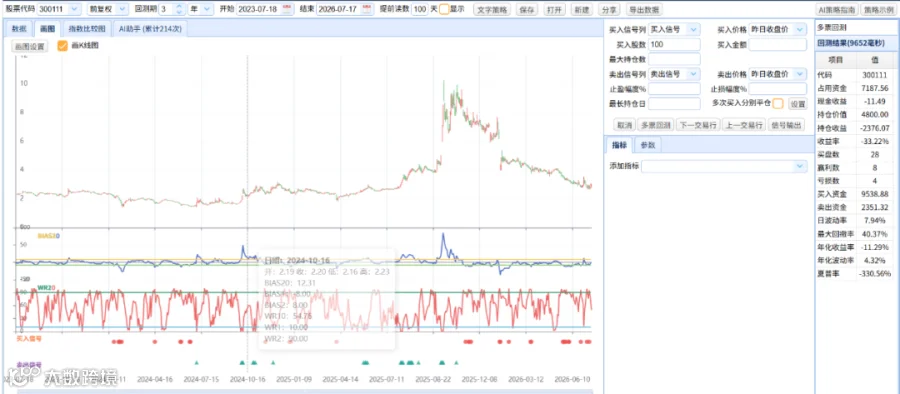This screenshot has height=394, width=900.
Task: Open the start date calendar picker
Action: tap(286, 10)
